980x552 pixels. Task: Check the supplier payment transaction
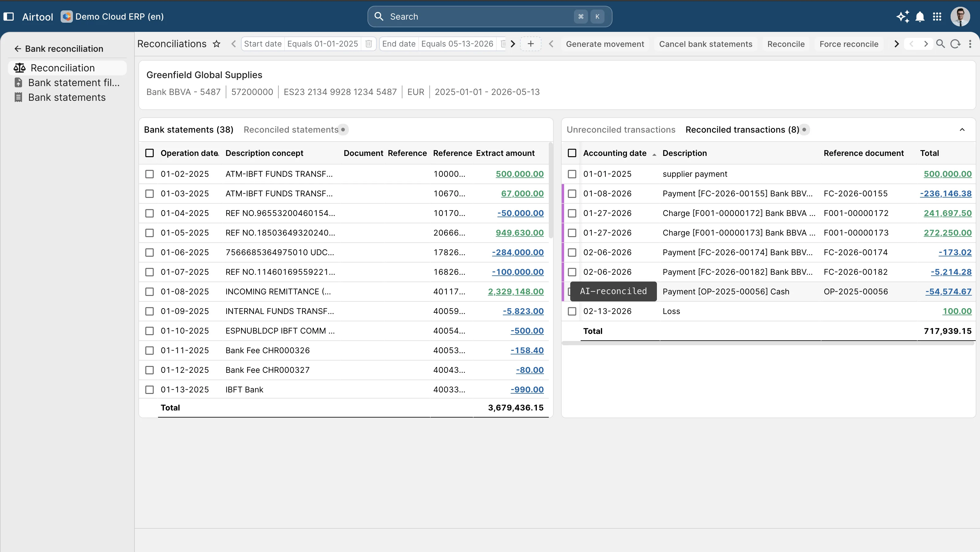[x=572, y=174]
